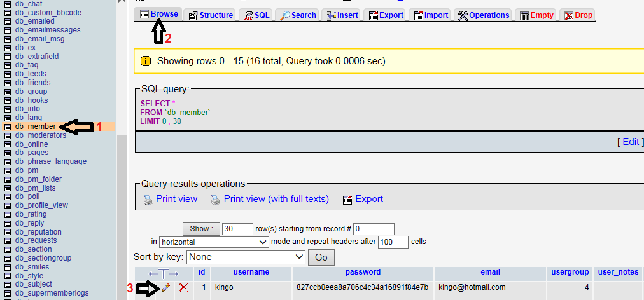
Task: Click the red X delete icon for kingo
Action: [x=183, y=288]
